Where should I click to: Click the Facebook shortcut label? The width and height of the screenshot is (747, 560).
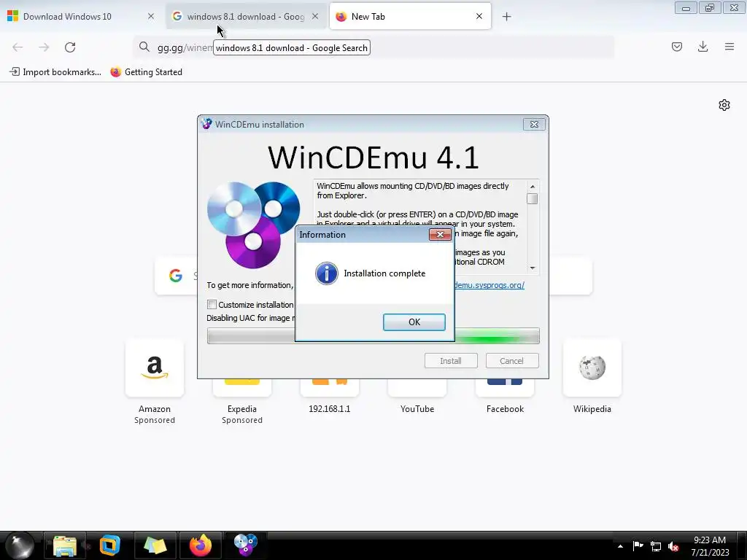[505, 409]
